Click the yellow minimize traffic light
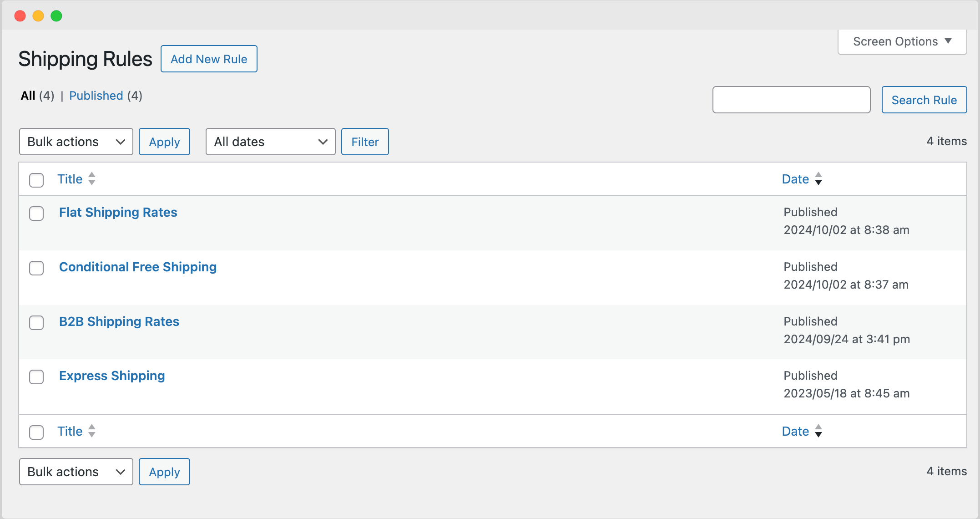Image resolution: width=980 pixels, height=519 pixels. (38, 15)
